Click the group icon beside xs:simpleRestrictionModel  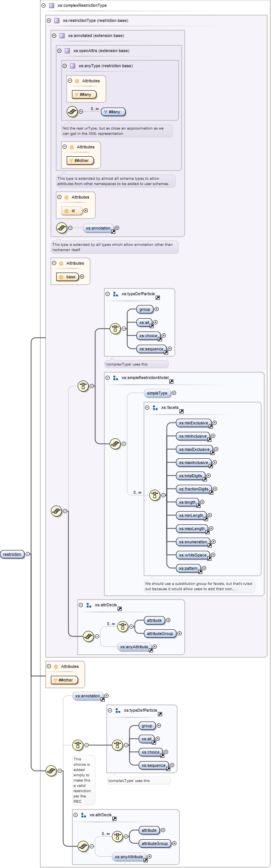click(x=116, y=378)
